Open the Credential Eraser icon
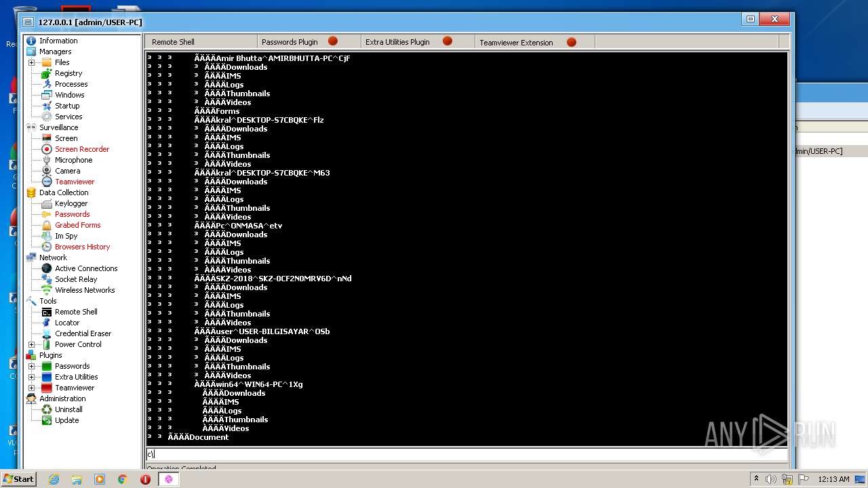This screenshot has height=488, width=868. click(47, 333)
